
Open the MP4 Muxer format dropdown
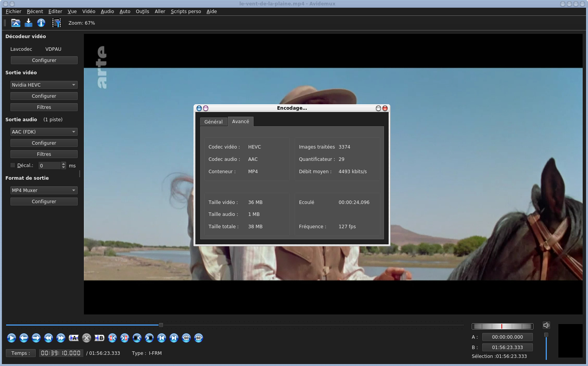coord(44,191)
